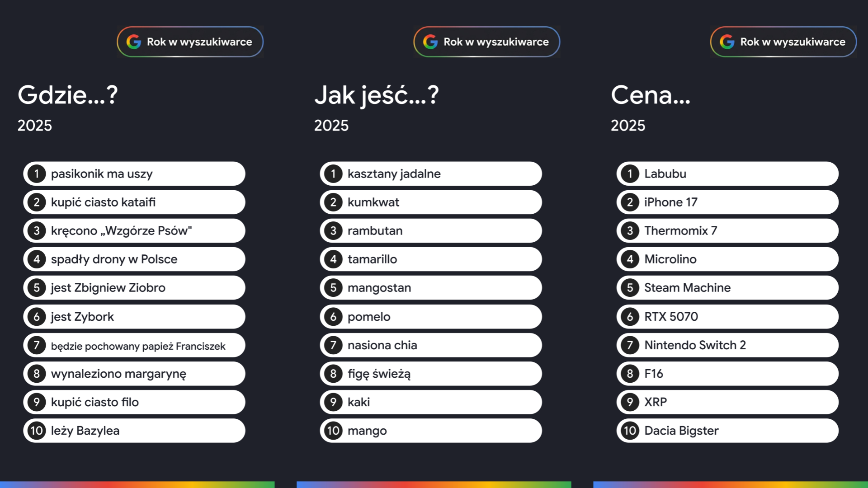Screen dimensions: 868x488
Task: Open the "Dacia Bigster" entry
Action: click(x=727, y=431)
